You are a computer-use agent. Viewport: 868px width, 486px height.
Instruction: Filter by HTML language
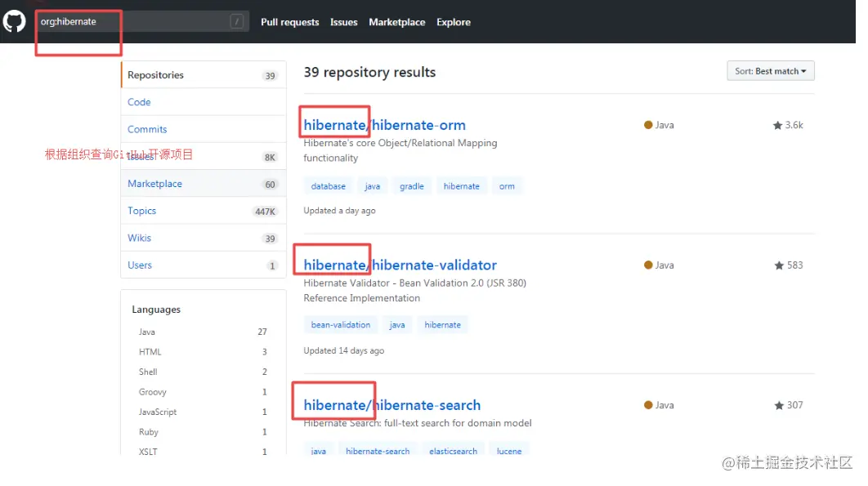[203, 351]
